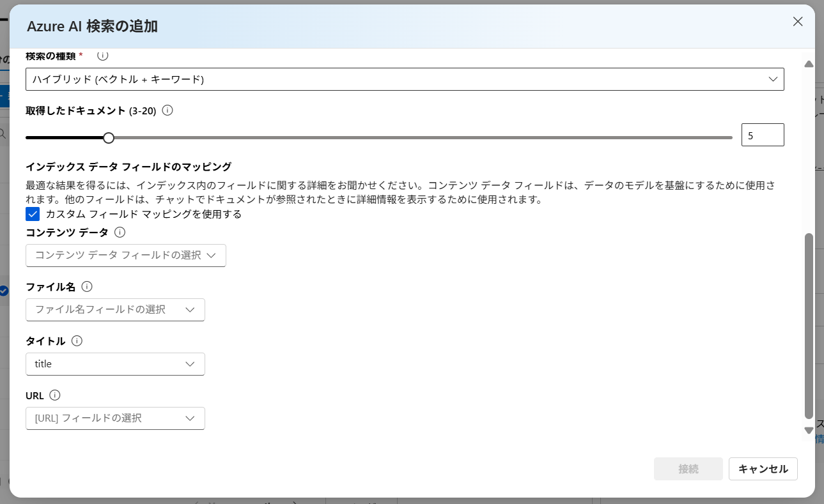Image resolution: width=824 pixels, height=504 pixels.
Task: Open the タイトル dropdown showing title
Action: 115,363
